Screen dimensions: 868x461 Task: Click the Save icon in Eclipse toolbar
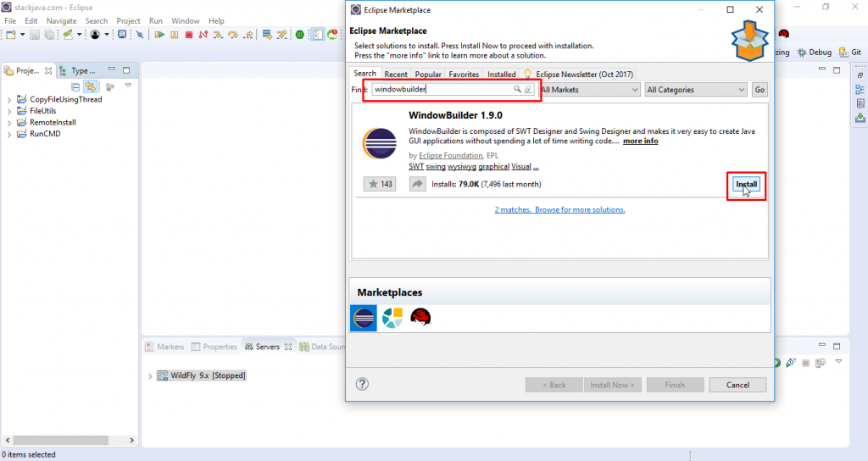34,34
